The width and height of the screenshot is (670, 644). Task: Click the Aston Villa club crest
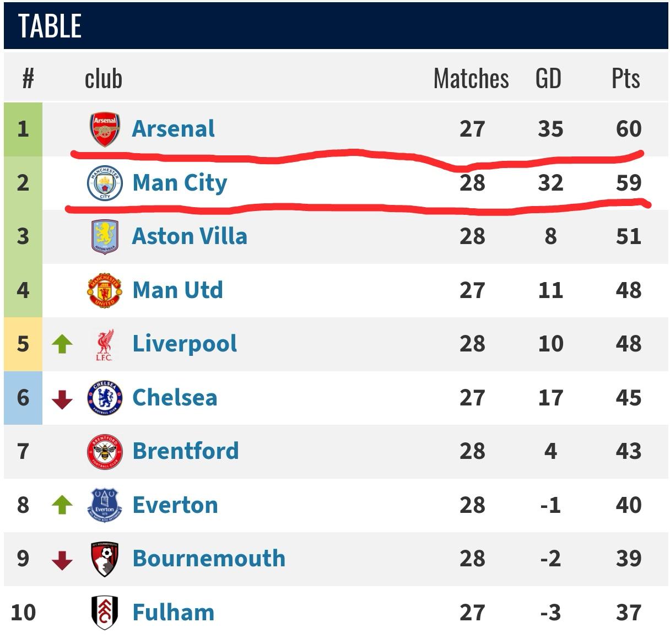[105, 237]
